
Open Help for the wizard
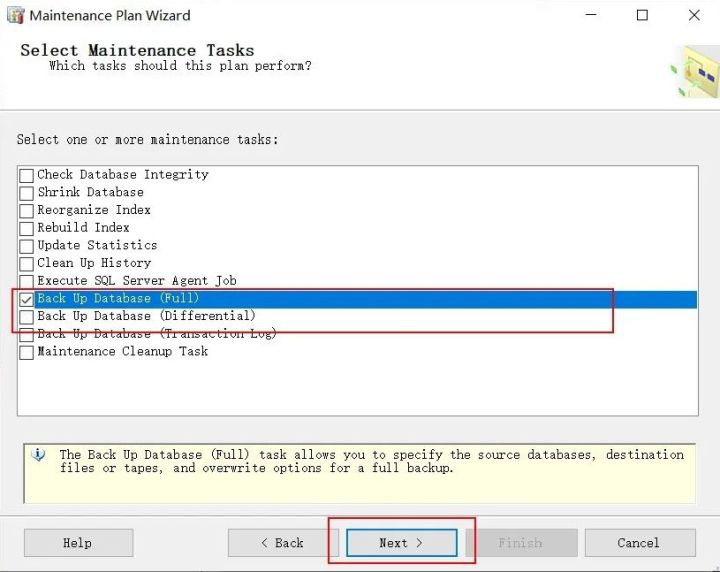coord(78,543)
